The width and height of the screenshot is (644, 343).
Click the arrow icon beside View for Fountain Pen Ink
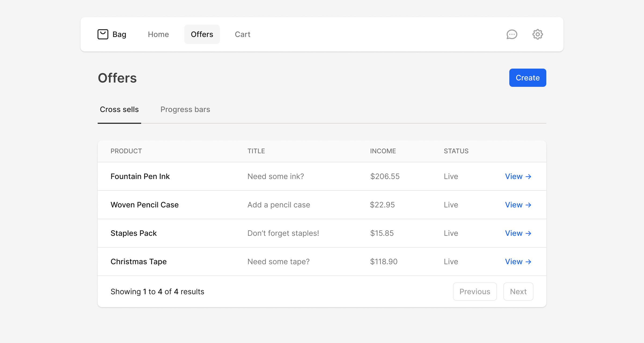(529, 177)
